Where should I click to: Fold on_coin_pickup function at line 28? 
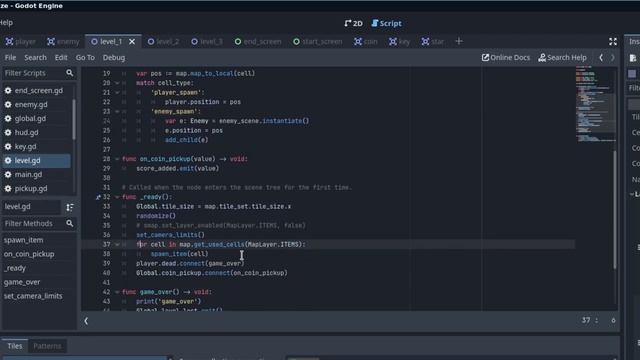117,159
